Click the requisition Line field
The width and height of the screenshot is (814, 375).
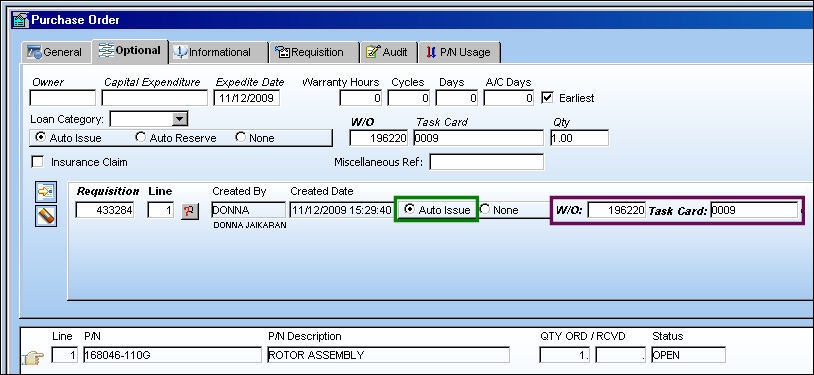click(x=161, y=210)
